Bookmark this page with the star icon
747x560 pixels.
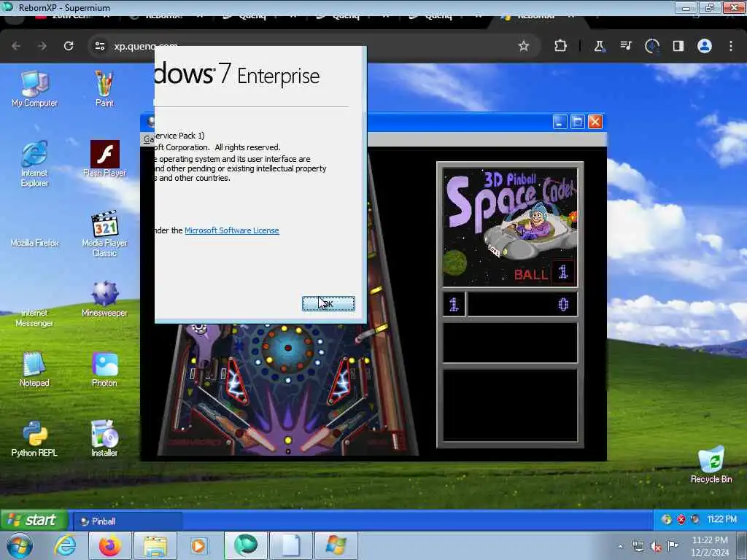[x=524, y=46]
